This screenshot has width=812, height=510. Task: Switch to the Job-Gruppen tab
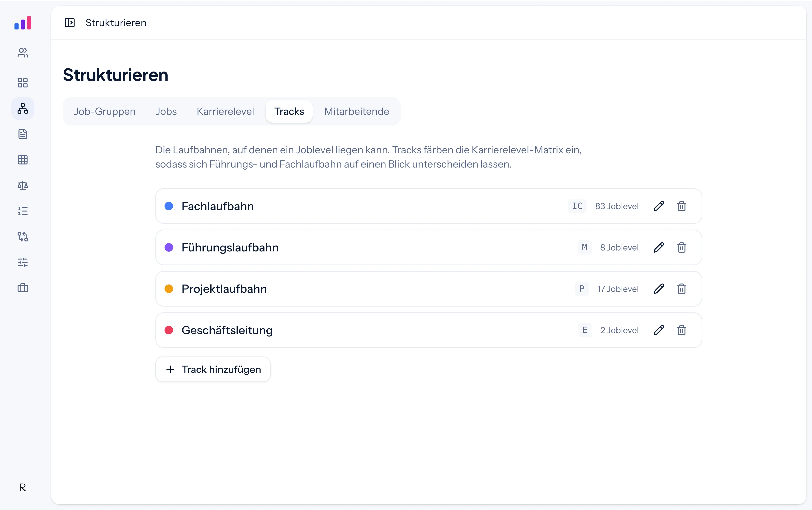click(x=105, y=111)
